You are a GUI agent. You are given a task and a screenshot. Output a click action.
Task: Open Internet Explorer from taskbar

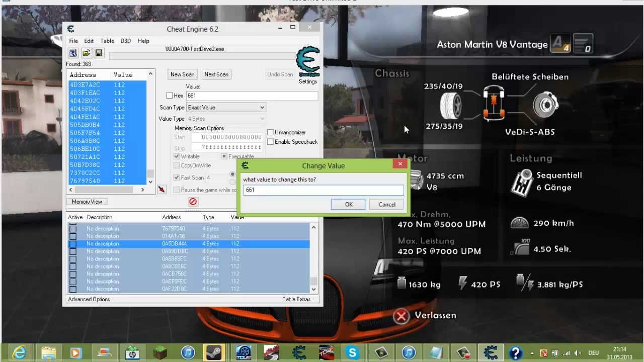pyautogui.click(x=19, y=352)
